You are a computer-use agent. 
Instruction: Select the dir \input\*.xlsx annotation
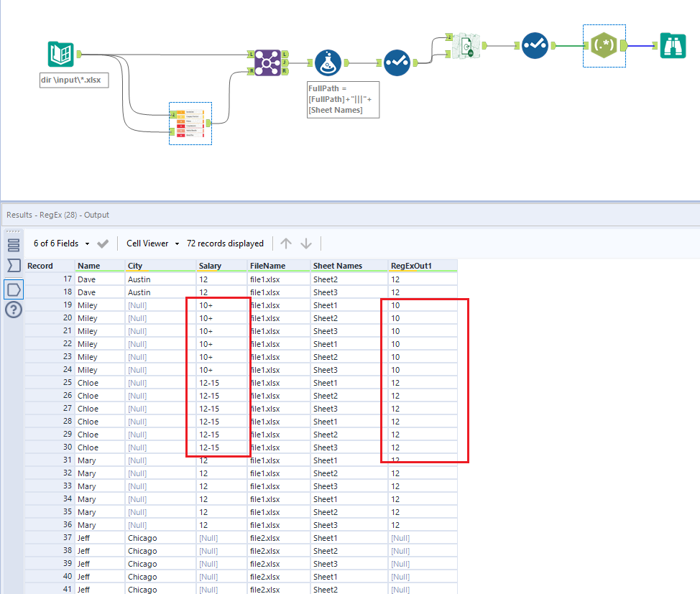74,80
